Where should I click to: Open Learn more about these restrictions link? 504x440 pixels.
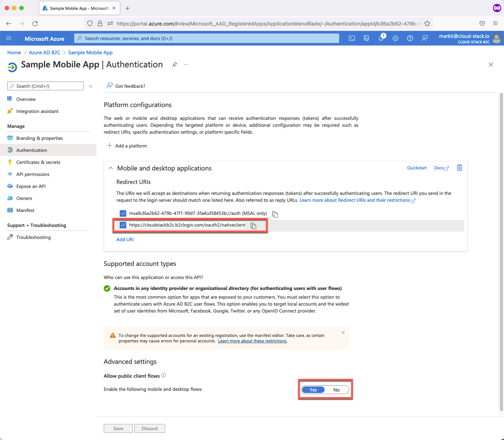(x=253, y=341)
